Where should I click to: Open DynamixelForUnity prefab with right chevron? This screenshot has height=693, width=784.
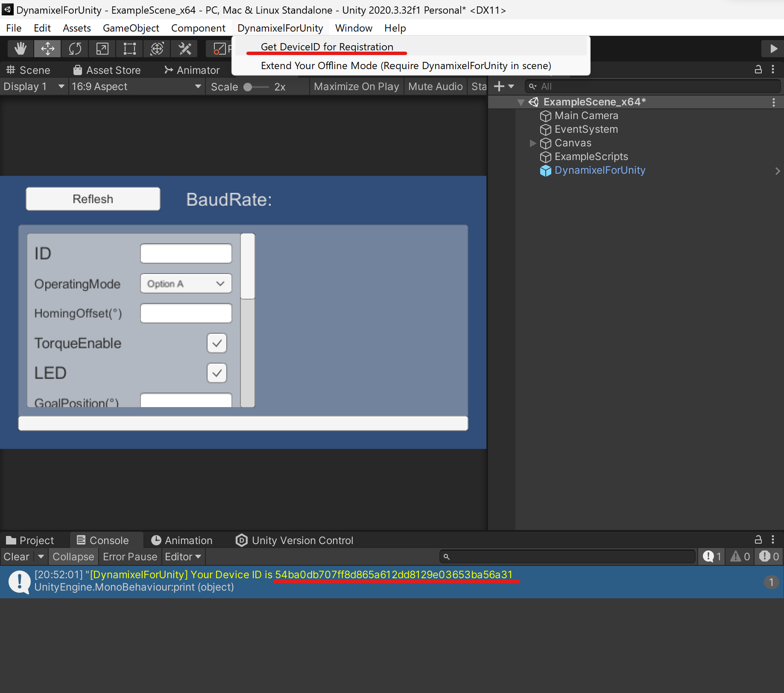click(x=778, y=171)
